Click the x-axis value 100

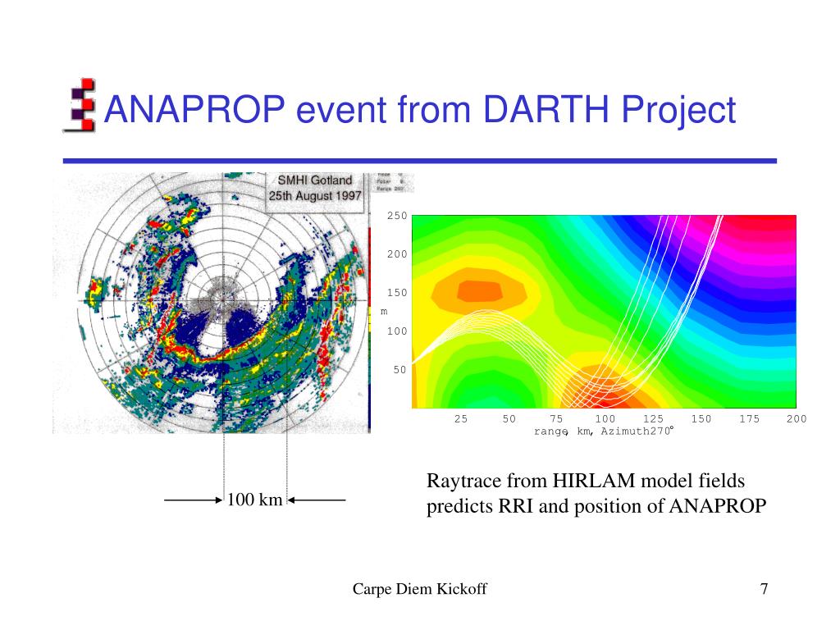coord(605,419)
